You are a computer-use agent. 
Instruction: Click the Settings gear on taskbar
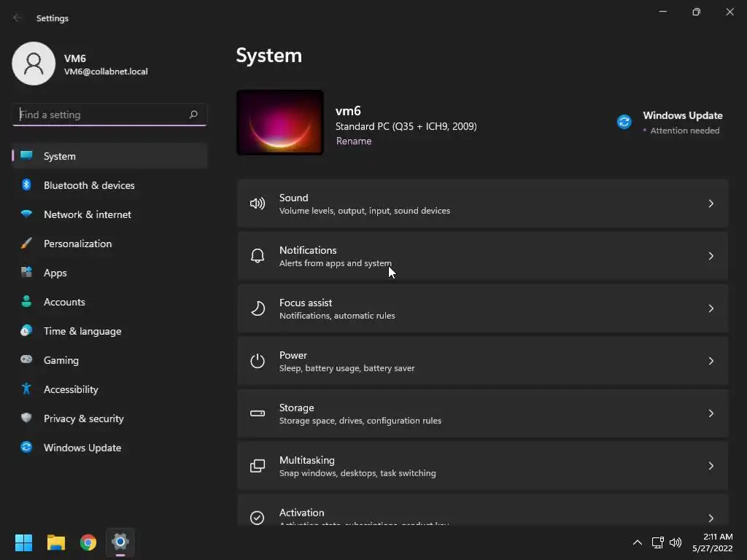point(120,542)
